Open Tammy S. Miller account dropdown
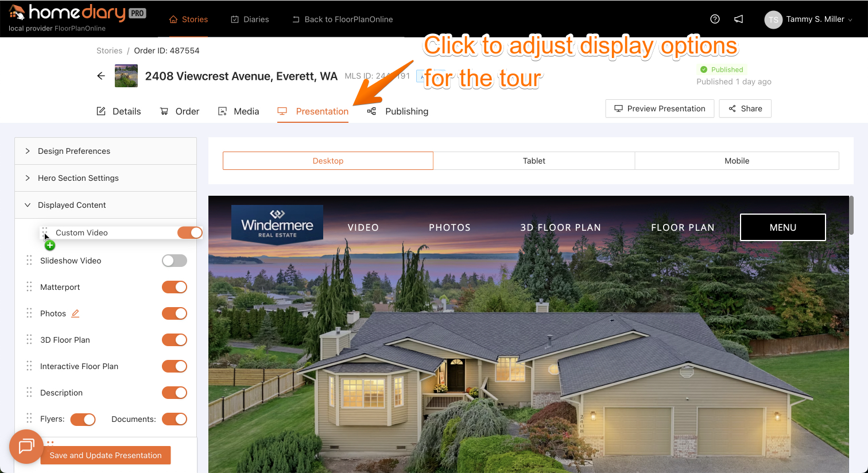Image resolution: width=868 pixels, height=473 pixels. 808,19
